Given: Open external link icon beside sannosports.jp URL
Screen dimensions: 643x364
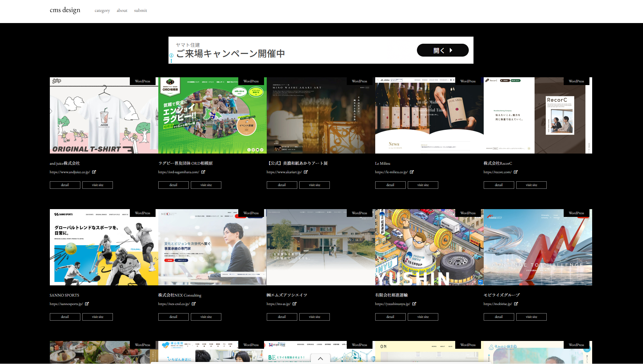Looking at the screenshot, I should click(x=87, y=304).
